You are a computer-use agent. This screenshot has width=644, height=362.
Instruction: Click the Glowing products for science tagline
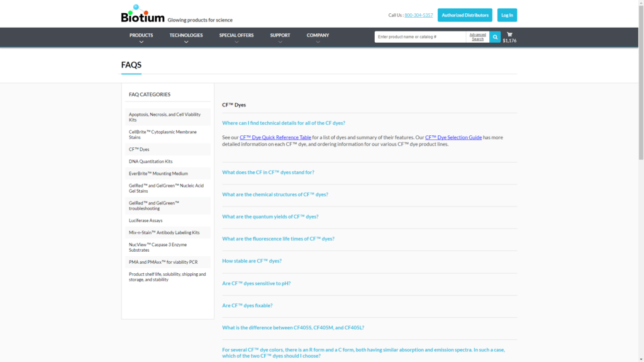click(200, 20)
